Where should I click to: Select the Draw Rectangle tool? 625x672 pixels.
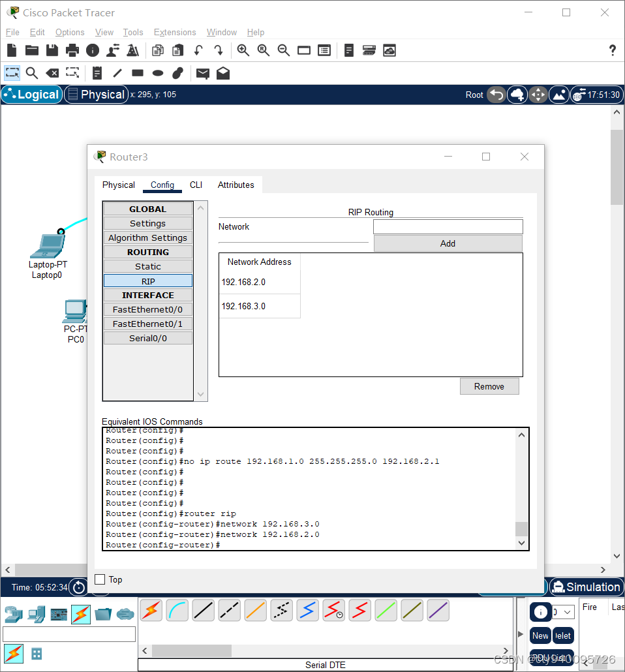[138, 73]
